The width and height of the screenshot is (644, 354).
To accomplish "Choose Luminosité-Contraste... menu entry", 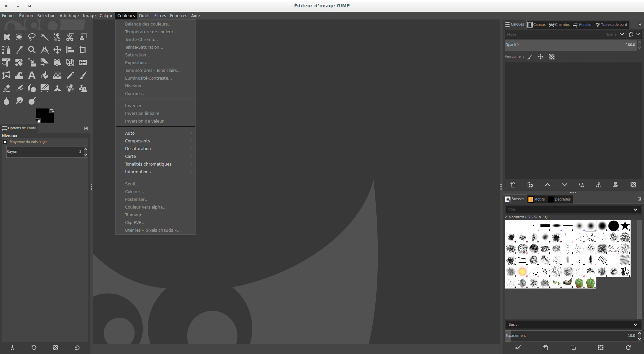I will coord(156,78).
